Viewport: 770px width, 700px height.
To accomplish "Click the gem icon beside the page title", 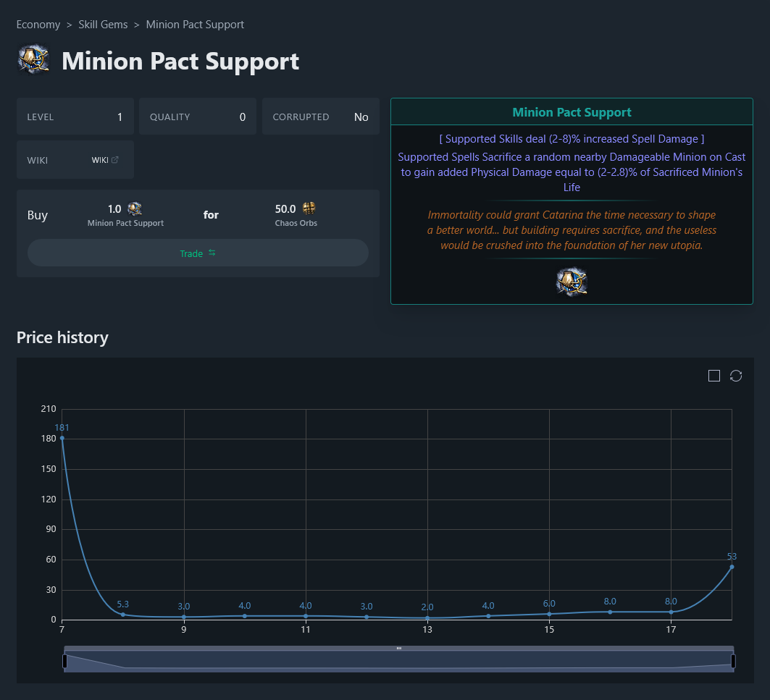I will 34,60.
